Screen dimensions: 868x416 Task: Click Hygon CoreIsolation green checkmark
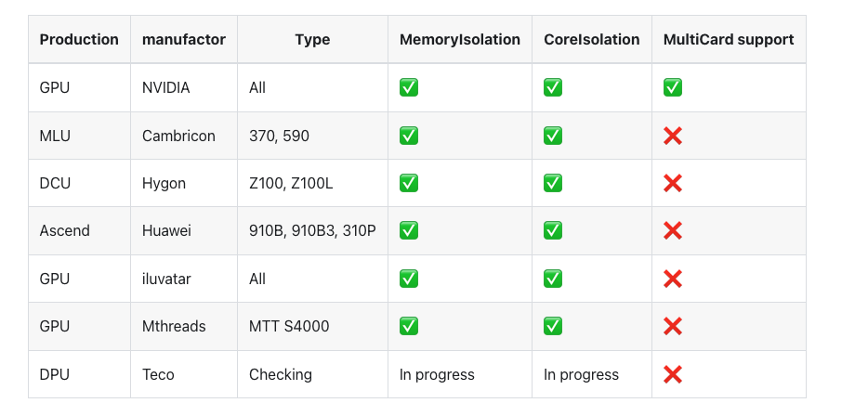(x=553, y=183)
